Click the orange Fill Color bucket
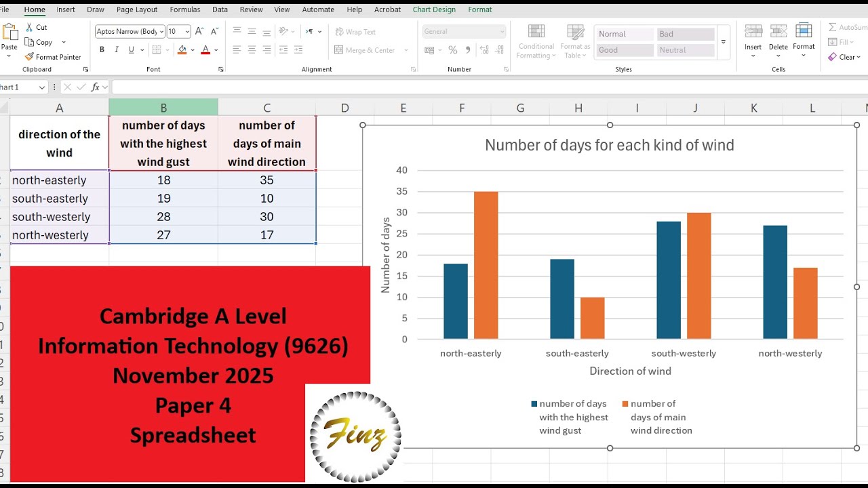This screenshot has width=868, height=488. [182, 49]
